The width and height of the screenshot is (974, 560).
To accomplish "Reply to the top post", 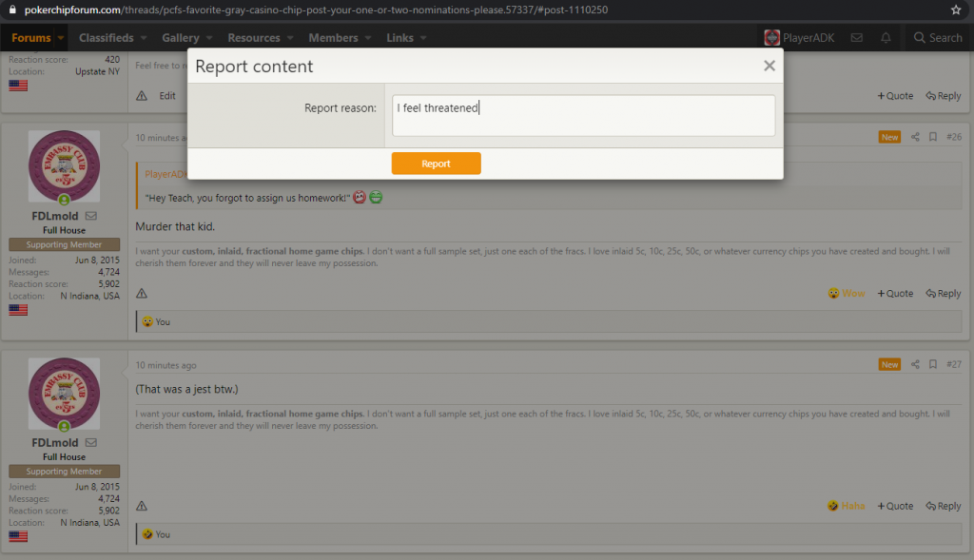I will click(x=943, y=96).
